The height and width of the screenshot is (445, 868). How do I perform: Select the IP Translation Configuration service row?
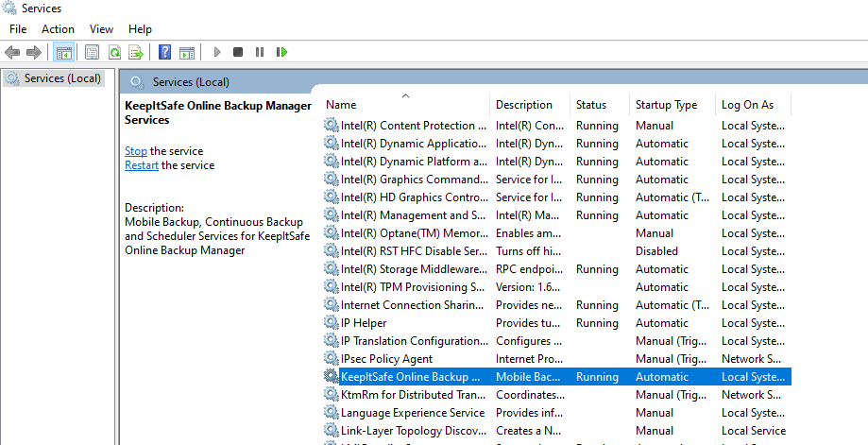557,341
